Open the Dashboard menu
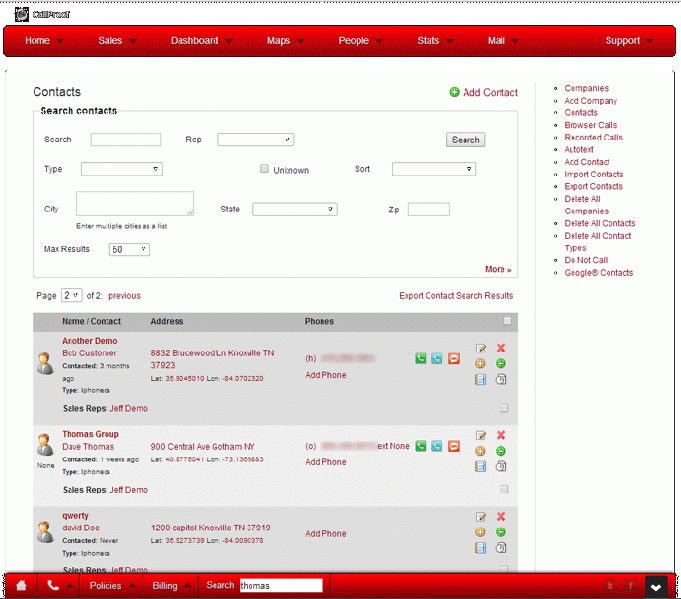The image size is (681, 599). pyautogui.click(x=201, y=40)
